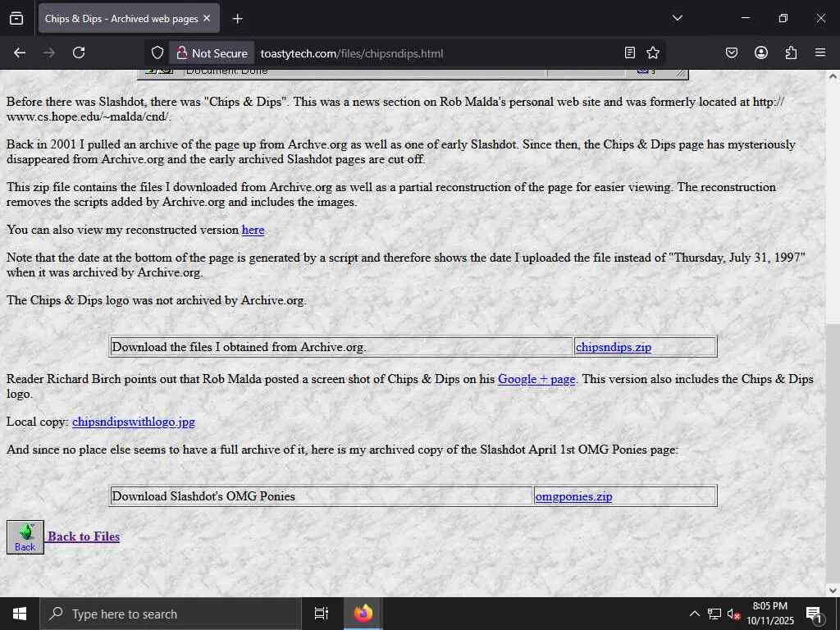Open the Firefox application menu

tap(820, 52)
